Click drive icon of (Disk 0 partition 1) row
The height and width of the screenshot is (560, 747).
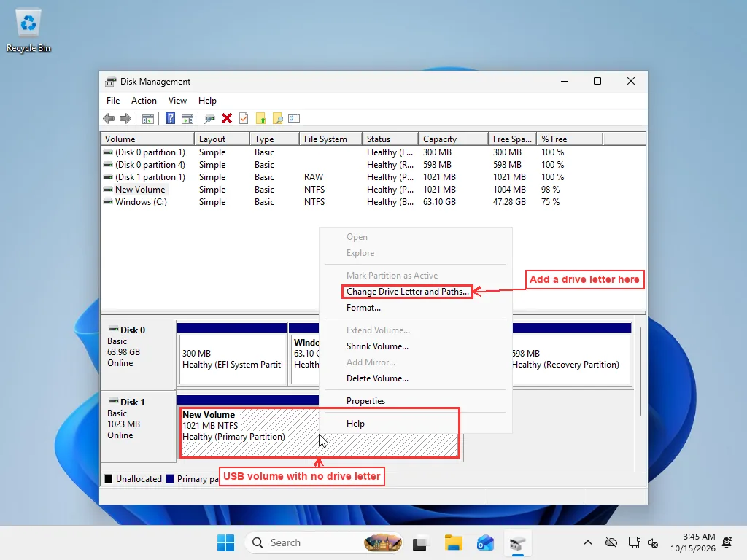pyautogui.click(x=108, y=152)
